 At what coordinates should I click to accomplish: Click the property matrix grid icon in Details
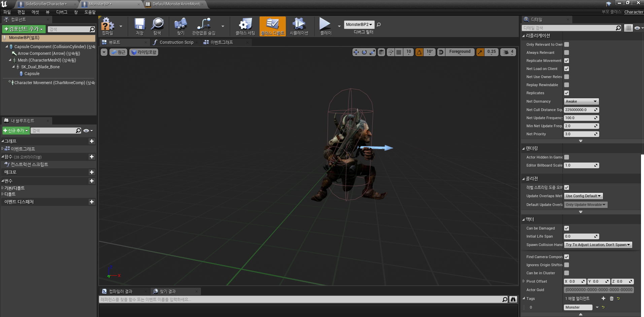coord(628,28)
